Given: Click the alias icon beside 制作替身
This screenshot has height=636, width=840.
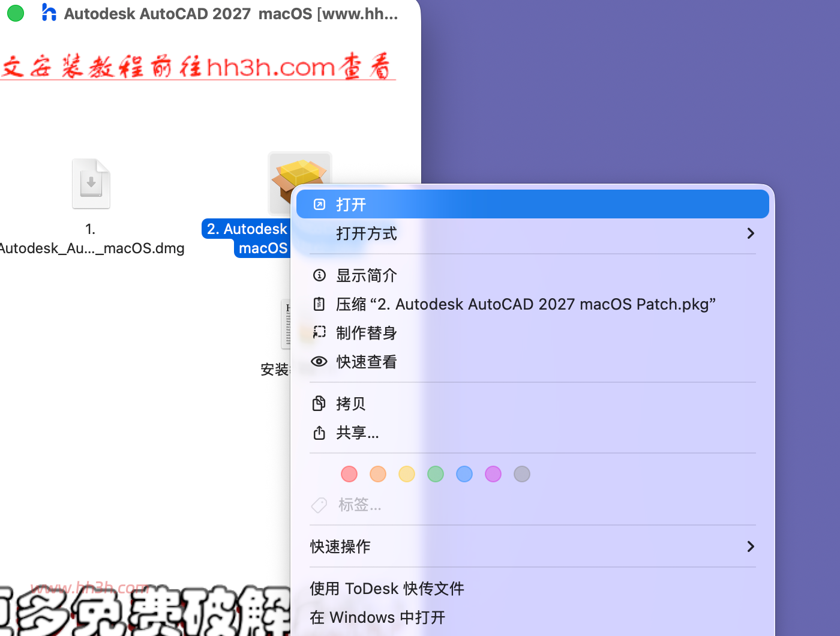Looking at the screenshot, I should (x=319, y=332).
